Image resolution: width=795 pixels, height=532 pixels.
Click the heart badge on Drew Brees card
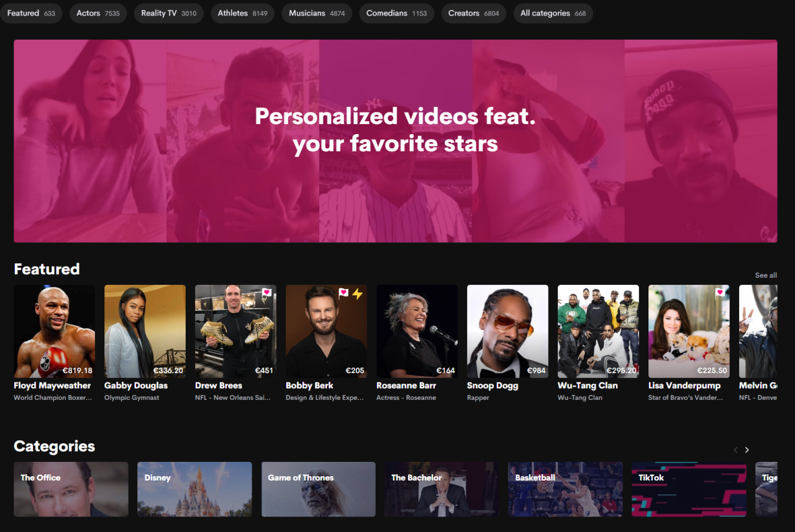(266, 292)
